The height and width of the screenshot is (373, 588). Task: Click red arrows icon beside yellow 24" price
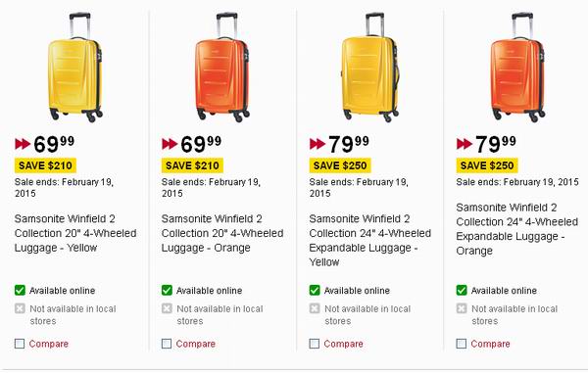click(318, 144)
